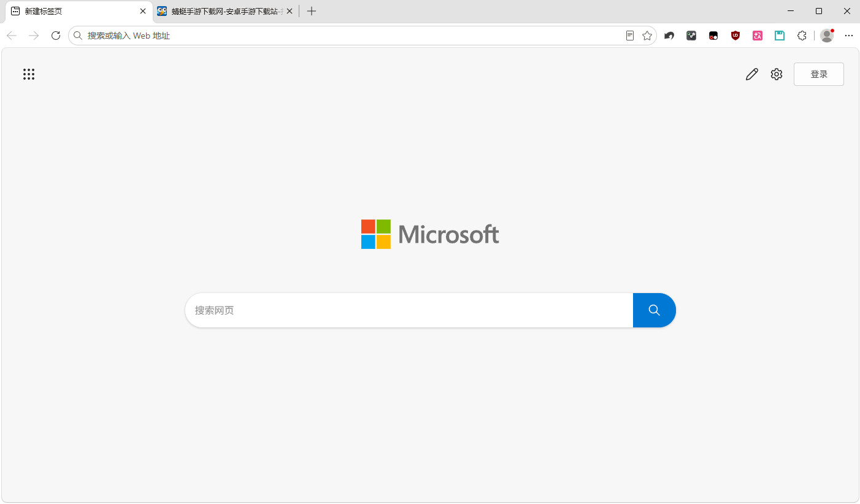Click the 登录 sign-in button

(819, 74)
